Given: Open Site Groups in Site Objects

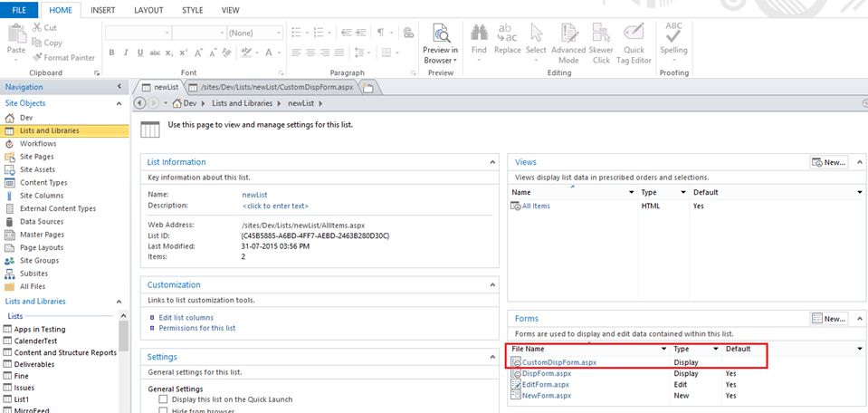Looking at the screenshot, I should pyautogui.click(x=39, y=261).
